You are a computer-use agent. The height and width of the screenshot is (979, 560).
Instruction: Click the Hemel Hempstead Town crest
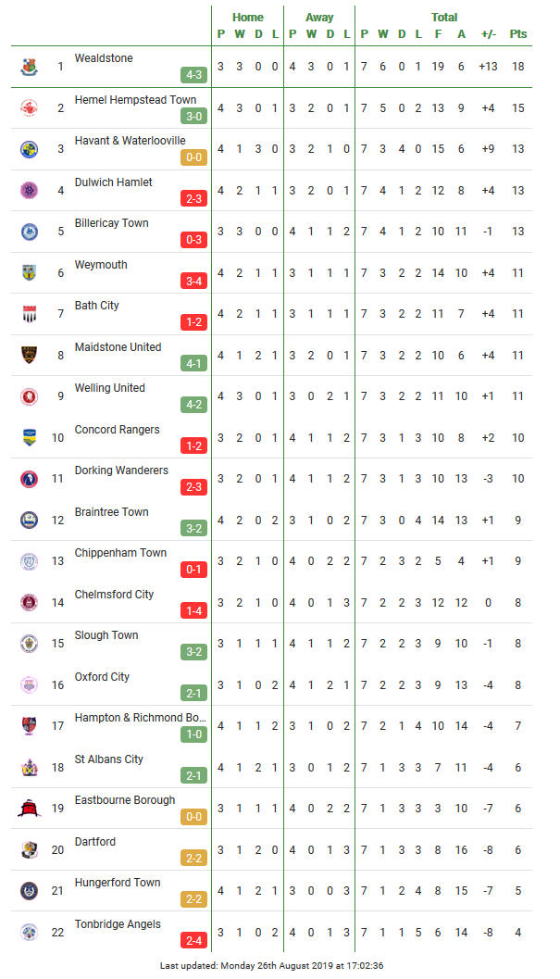[x=29, y=107]
